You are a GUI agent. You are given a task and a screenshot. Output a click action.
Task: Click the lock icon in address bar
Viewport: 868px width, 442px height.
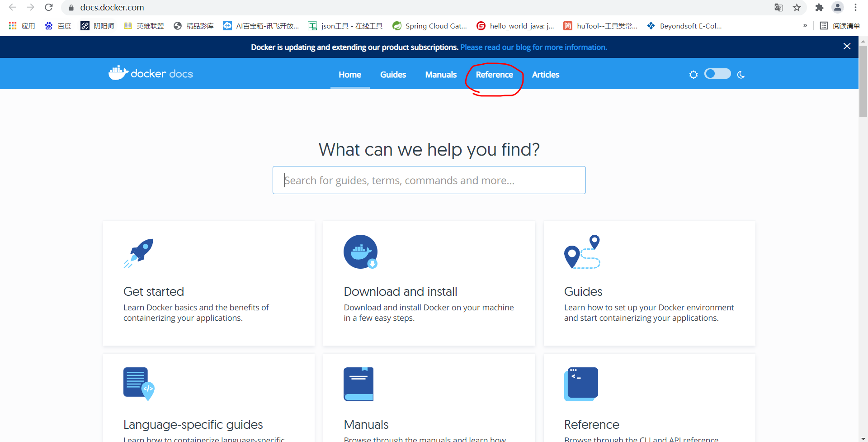point(71,8)
